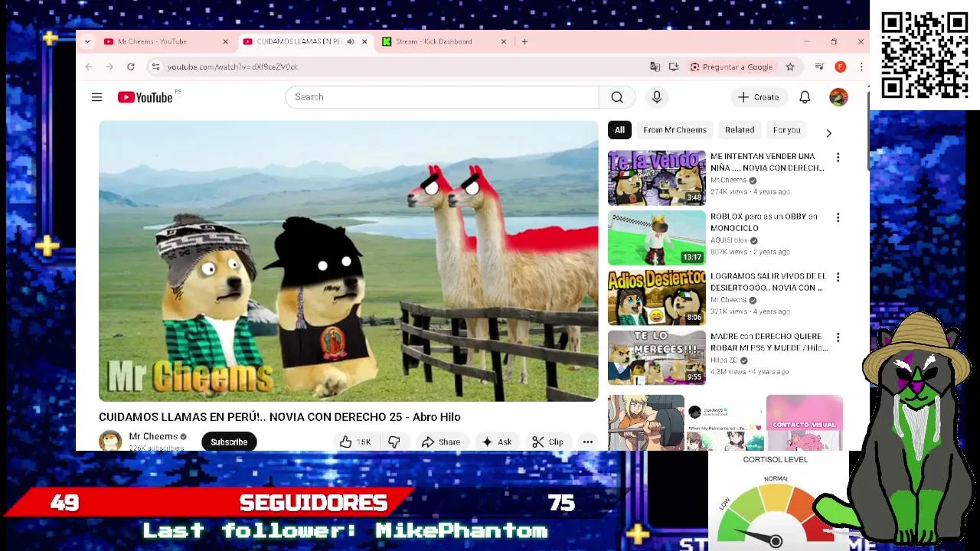
Task: Show more filter chips with right arrow
Action: point(828,133)
